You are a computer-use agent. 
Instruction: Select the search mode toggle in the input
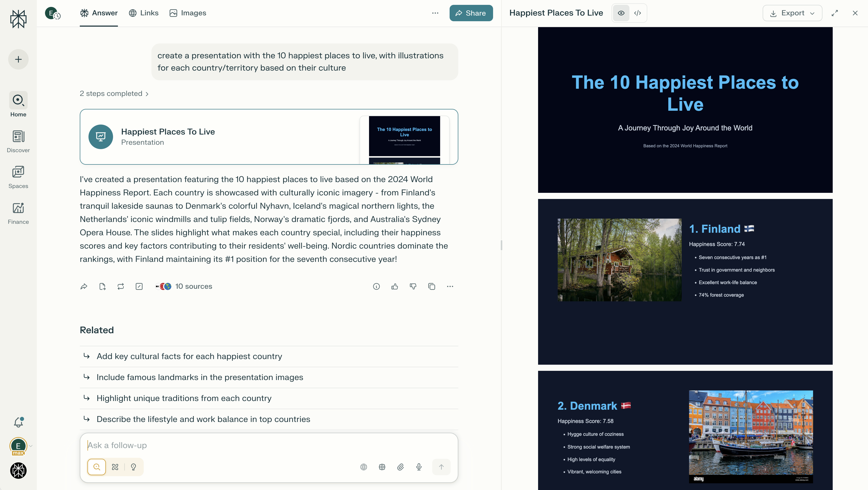97,467
